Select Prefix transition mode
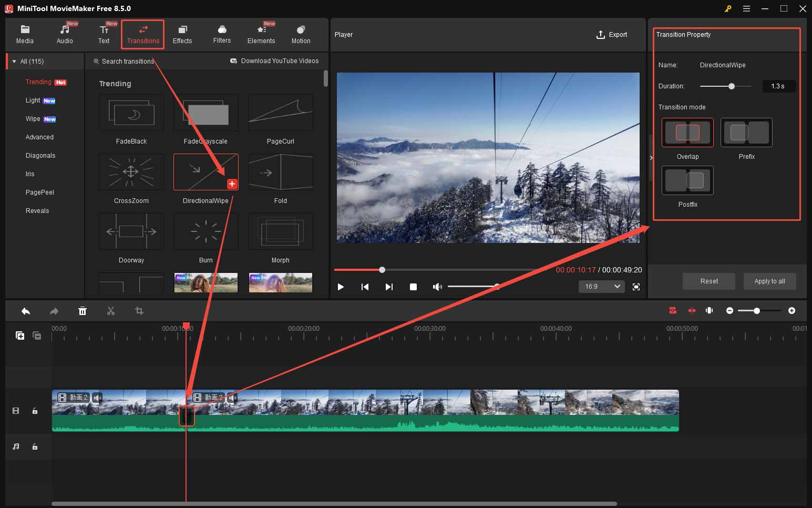The image size is (812, 508). coord(746,133)
